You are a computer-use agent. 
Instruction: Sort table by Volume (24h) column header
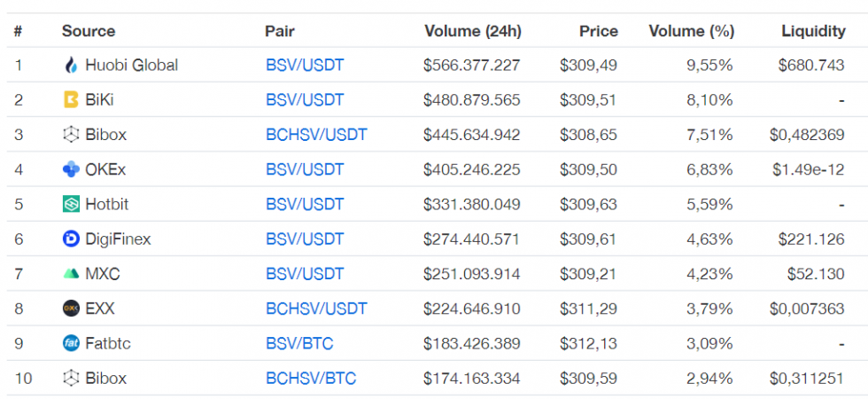[473, 31]
